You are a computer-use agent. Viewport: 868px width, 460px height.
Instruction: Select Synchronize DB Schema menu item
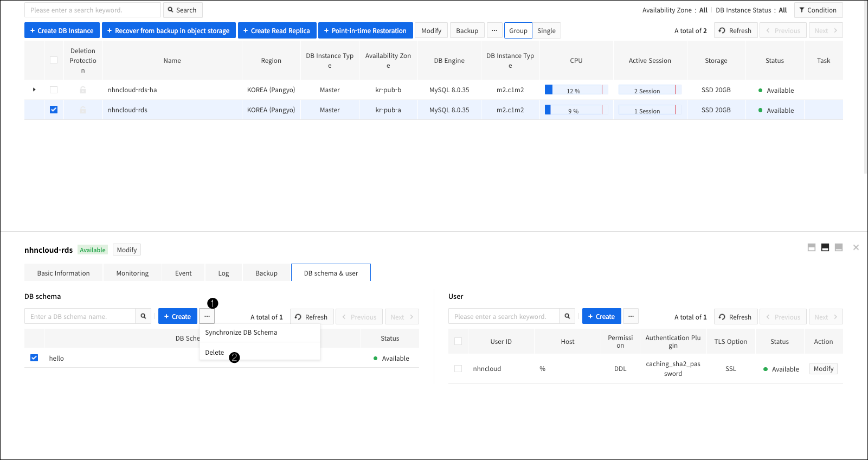coord(260,333)
